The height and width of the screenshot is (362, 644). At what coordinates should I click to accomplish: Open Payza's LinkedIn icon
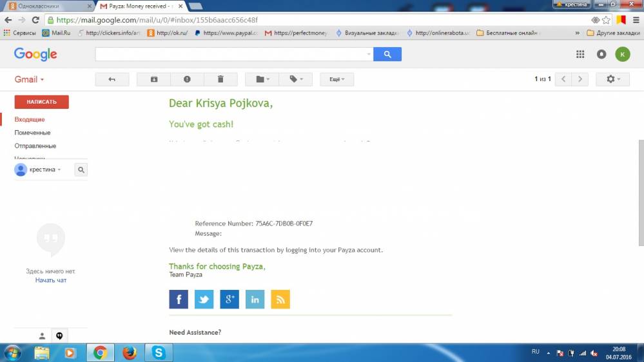[x=255, y=300]
